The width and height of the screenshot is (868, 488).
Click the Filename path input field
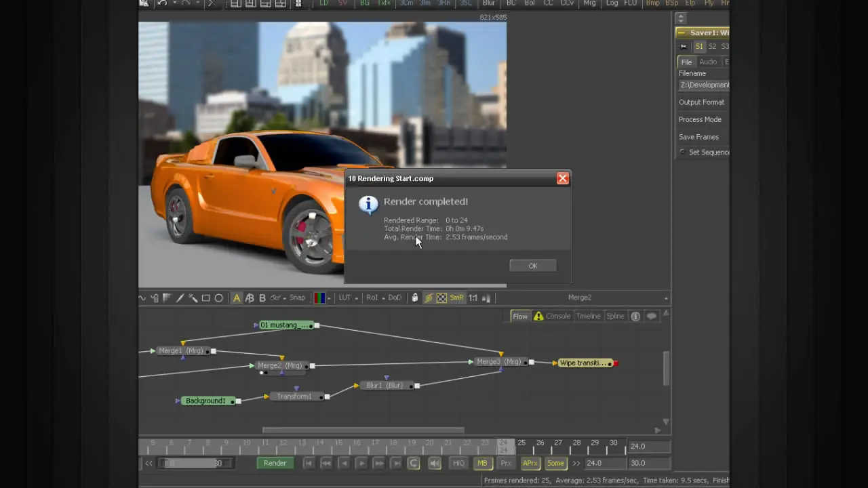point(703,85)
